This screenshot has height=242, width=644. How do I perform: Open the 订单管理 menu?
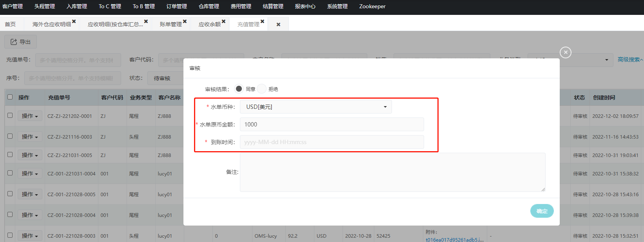(x=177, y=6)
